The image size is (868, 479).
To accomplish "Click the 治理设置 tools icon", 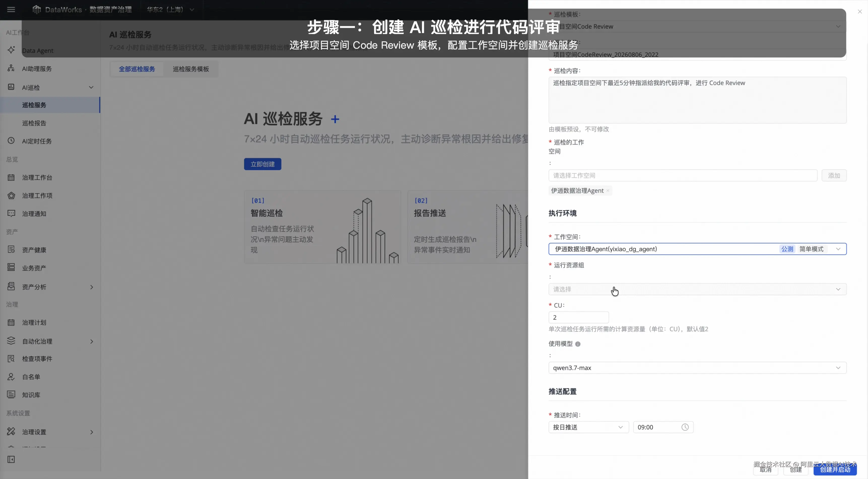I will (x=11, y=431).
